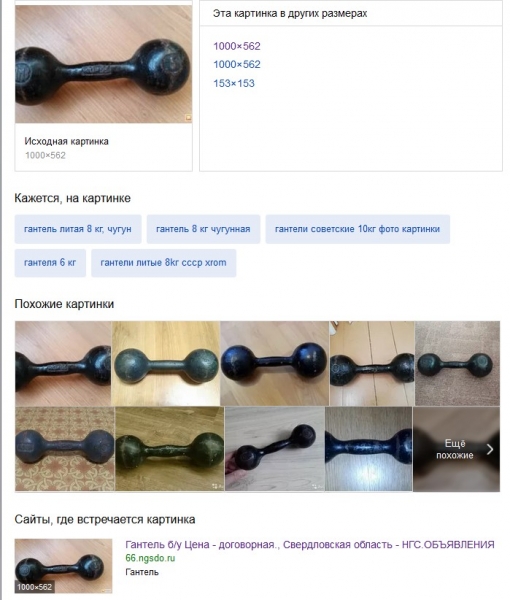Select tag гантель литая 8 кг, чугун
The height and width of the screenshot is (600, 510).
[x=78, y=229]
